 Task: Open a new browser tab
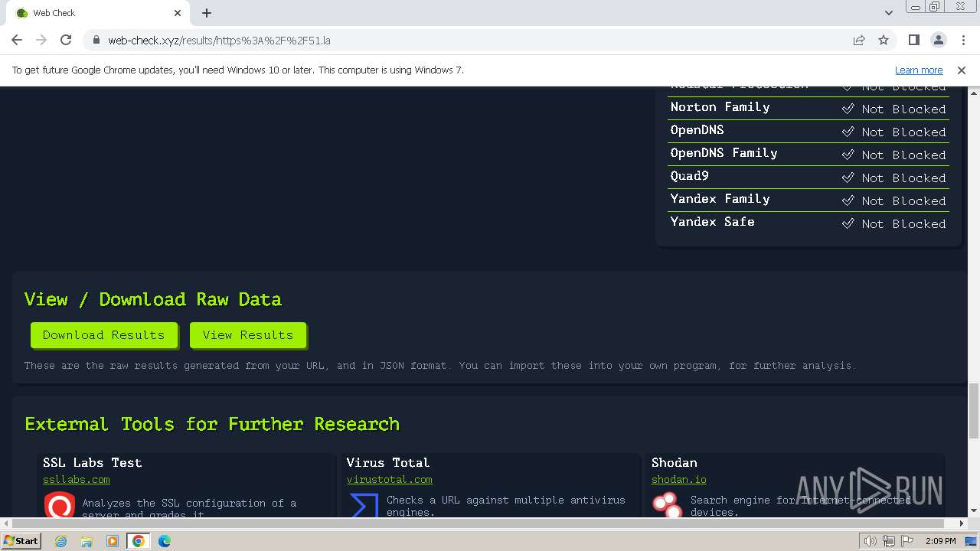[x=207, y=13]
